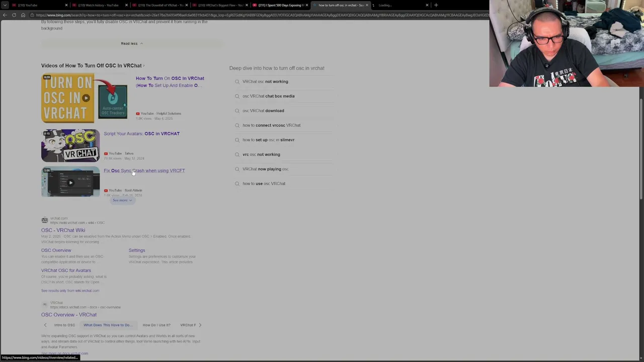Search suggestion 'osc VRChat download'

point(284,111)
